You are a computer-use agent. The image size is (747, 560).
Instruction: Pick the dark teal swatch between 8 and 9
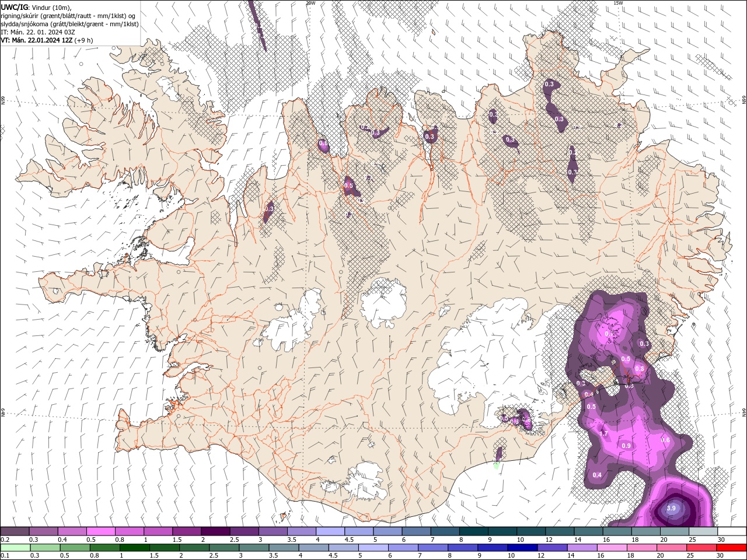[x=474, y=531]
